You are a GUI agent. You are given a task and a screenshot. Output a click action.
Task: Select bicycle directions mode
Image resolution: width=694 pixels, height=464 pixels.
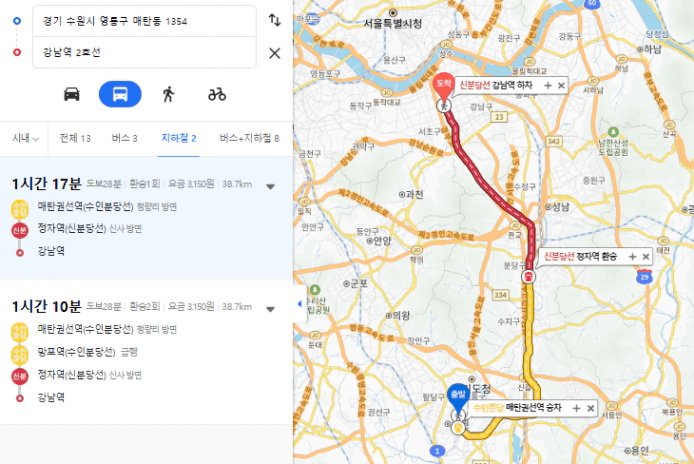click(217, 94)
